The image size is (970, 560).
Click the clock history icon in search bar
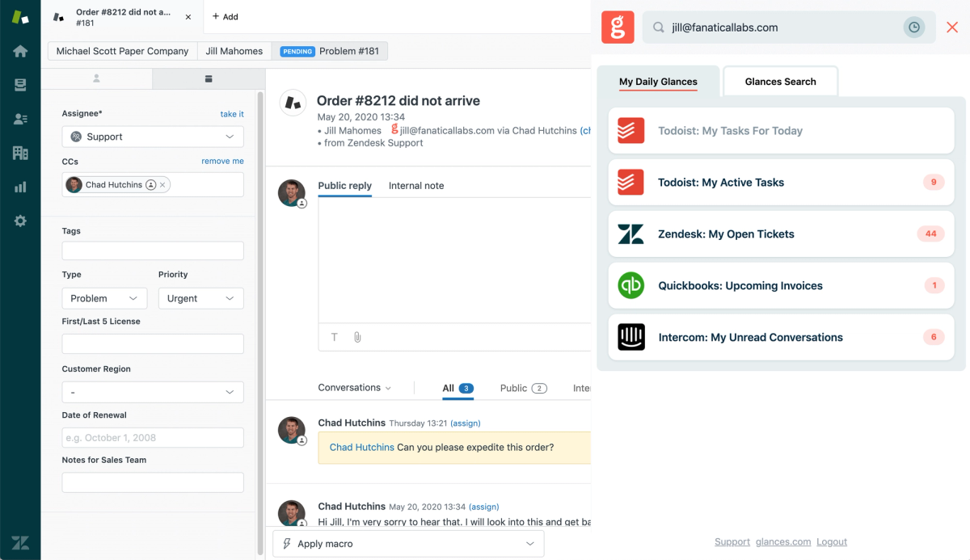click(x=913, y=27)
